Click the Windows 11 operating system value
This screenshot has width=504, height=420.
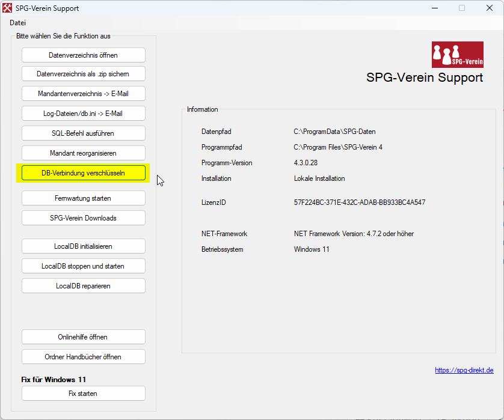point(312,249)
